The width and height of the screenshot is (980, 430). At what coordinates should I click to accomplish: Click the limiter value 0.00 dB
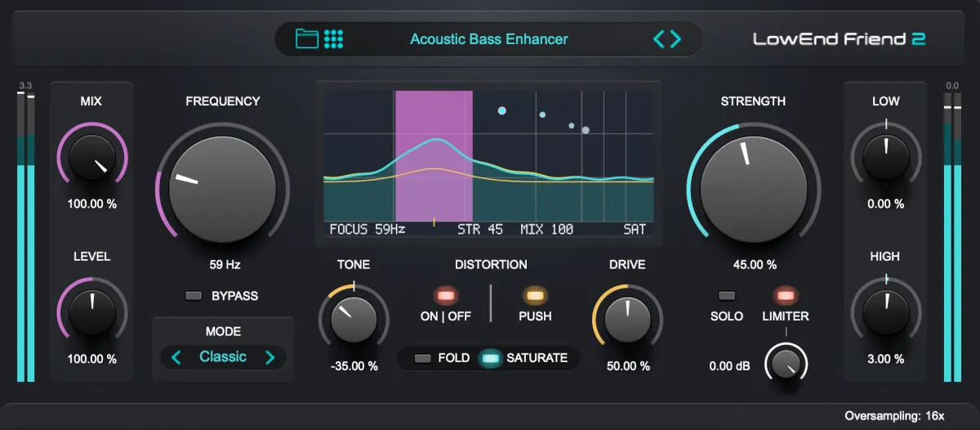730,366
